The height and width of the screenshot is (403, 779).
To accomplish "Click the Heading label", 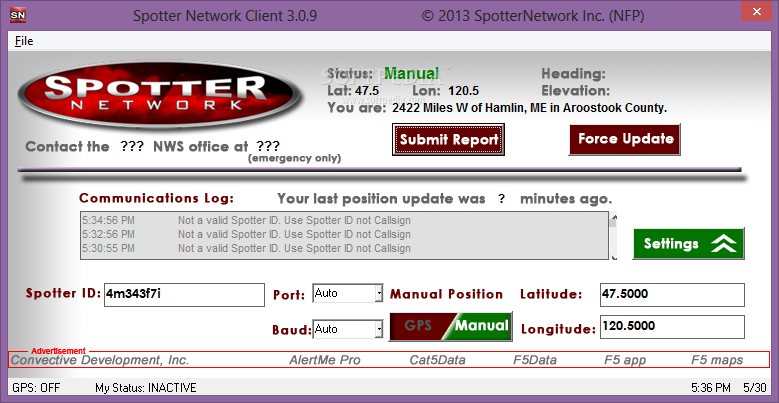I will tap(573, 74).
